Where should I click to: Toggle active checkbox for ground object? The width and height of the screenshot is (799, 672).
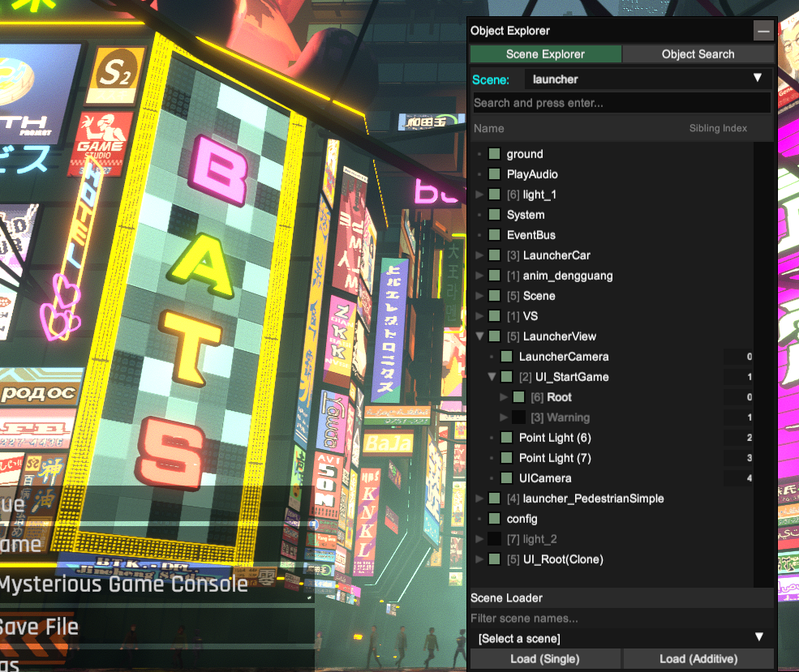494,154
